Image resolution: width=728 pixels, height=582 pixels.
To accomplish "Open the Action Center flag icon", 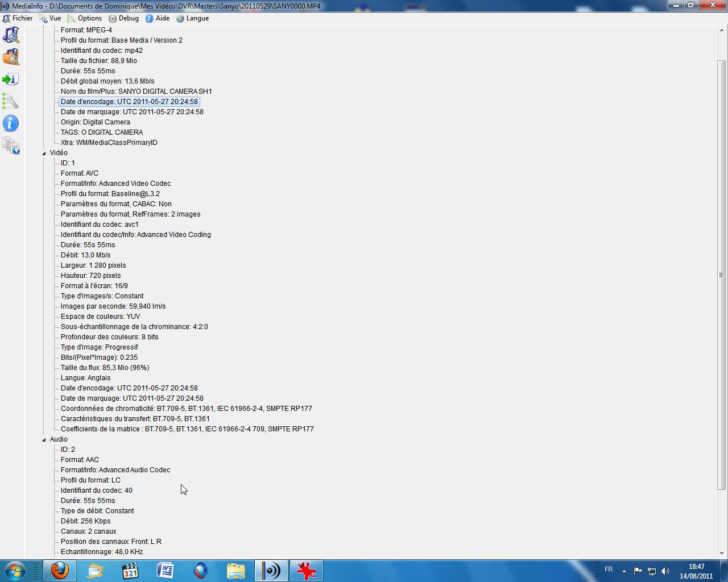I will click(638, 571).
